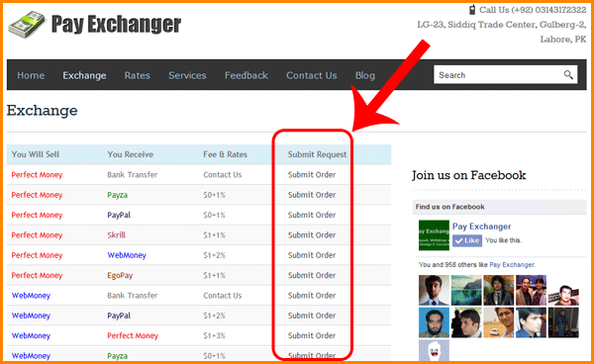Open the Services menu item

point(187,75)
